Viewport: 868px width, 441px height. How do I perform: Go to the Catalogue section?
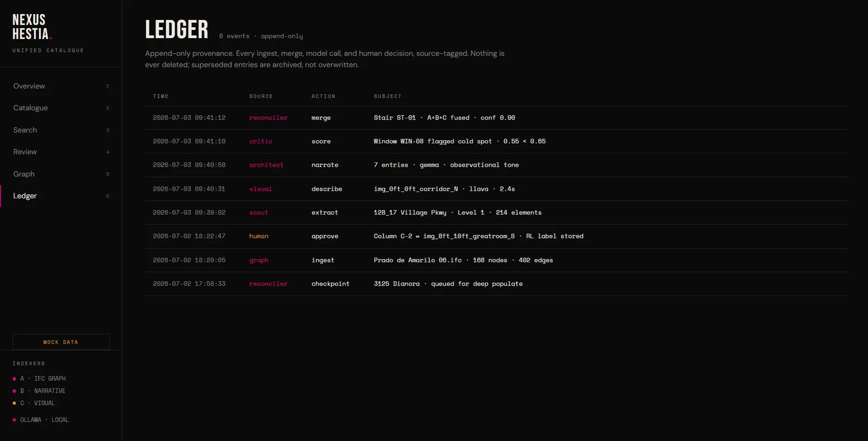pyautogui.click(x=61, y=108)
